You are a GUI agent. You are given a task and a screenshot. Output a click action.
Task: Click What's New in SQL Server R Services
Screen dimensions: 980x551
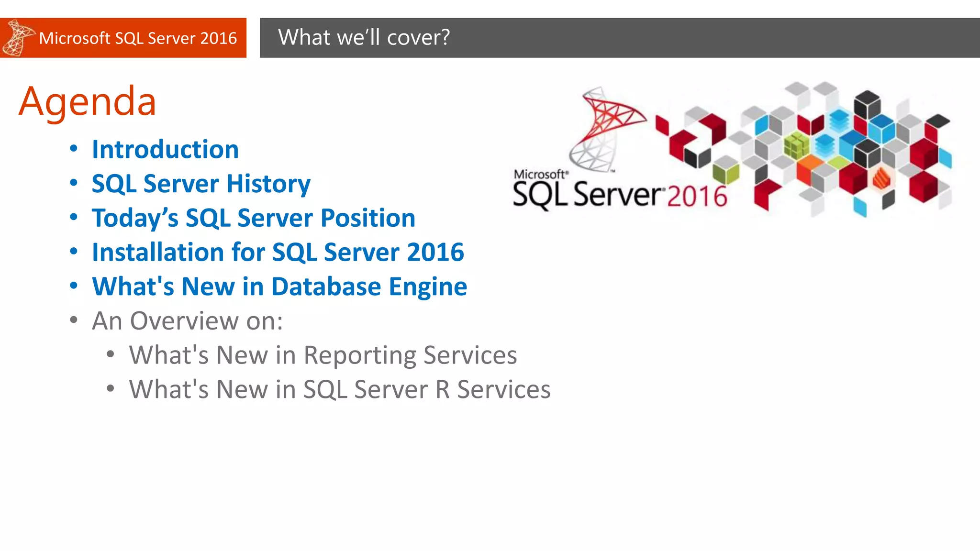coord(340,389)
